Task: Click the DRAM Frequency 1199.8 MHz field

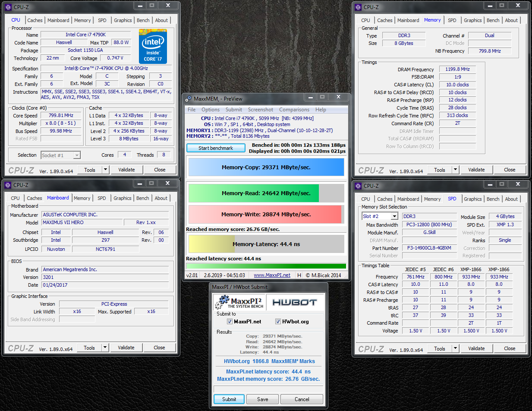Action: [x=457, y=69]
